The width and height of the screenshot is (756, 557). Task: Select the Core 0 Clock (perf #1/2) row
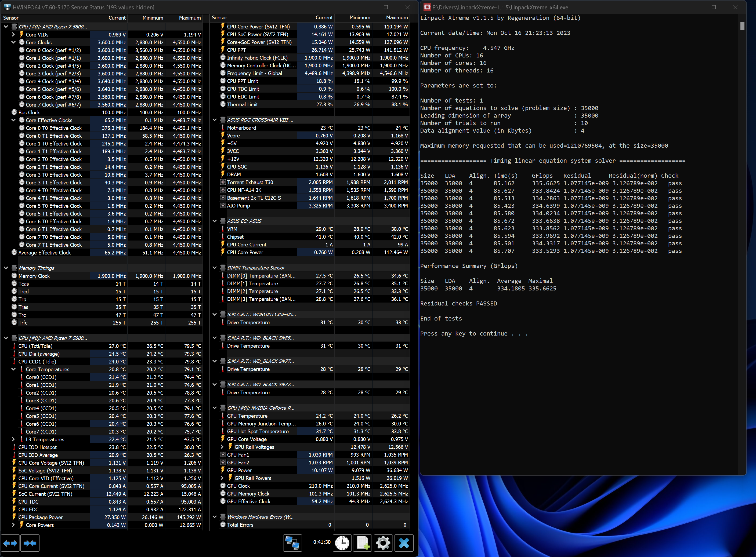coord(102,50)
